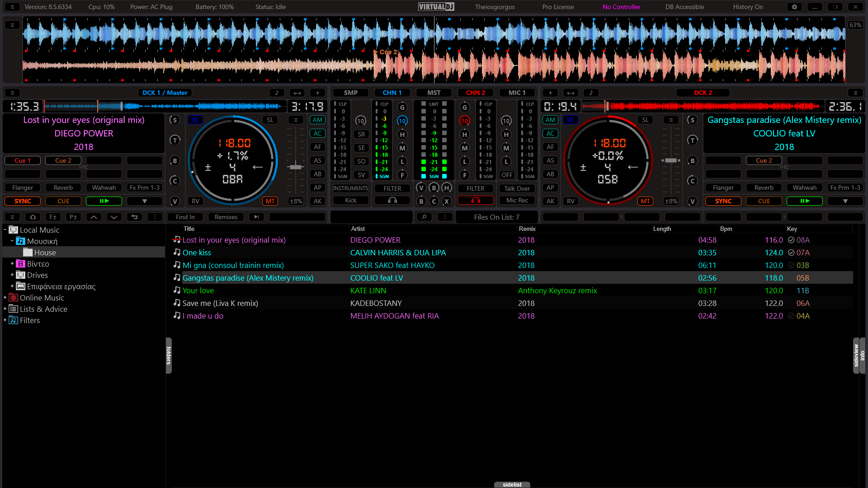Toggle RV reverse on Deck 2
Screen dimensions: 868x488
[x=571, y=201]
